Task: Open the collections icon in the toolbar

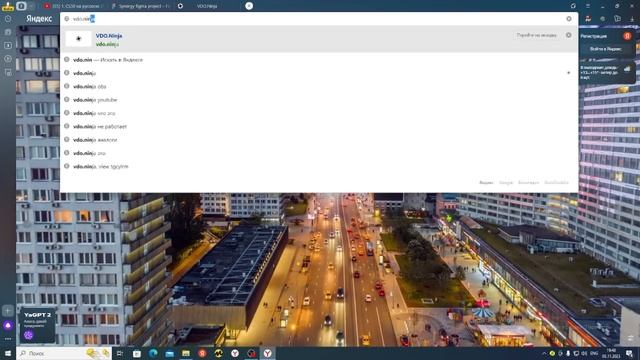Action: [618, 19]
